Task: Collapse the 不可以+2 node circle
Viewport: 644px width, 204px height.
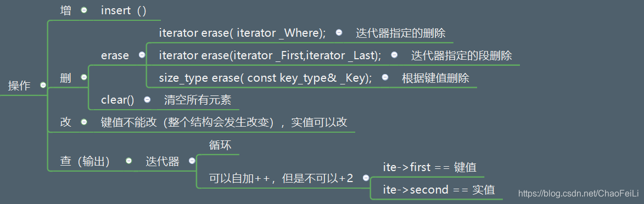Action: point(366,178)
